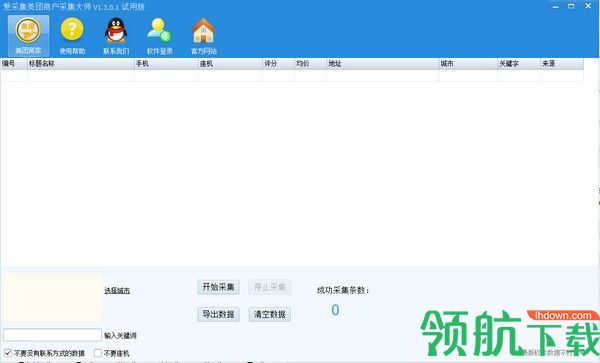Export results with 导出数据 button
600x363 pixels.
(x=218, y=314)
